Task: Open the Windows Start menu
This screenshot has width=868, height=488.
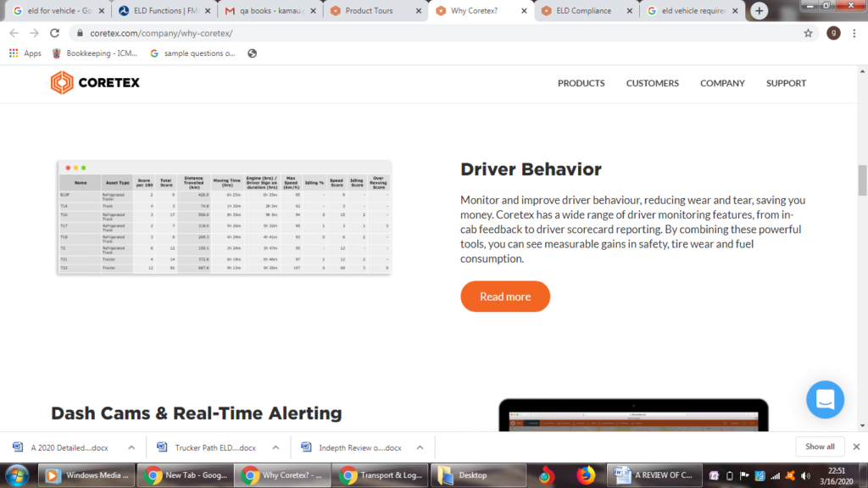Action: coord(17,475)
